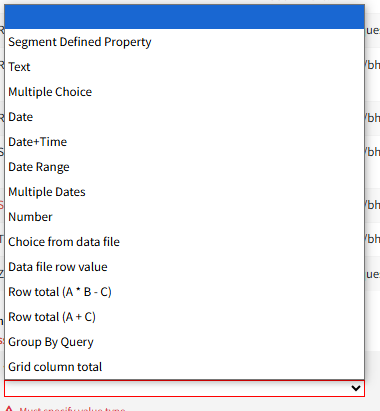The image size is (380, 411).
Task: Pick Multiple Dates from dropdown
Action: tap(184, 192)
